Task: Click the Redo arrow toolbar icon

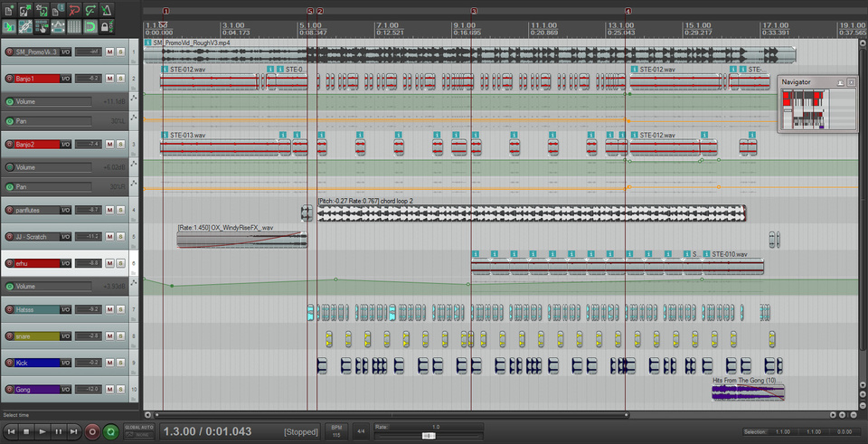Action: pos(91,10)
